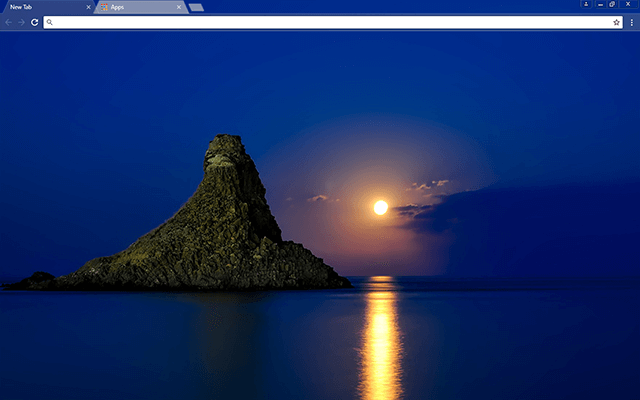This screenshot has height=400, width=640.
Task: Click into the address bar
Action: pyautogui.click(x=333, y=22)
